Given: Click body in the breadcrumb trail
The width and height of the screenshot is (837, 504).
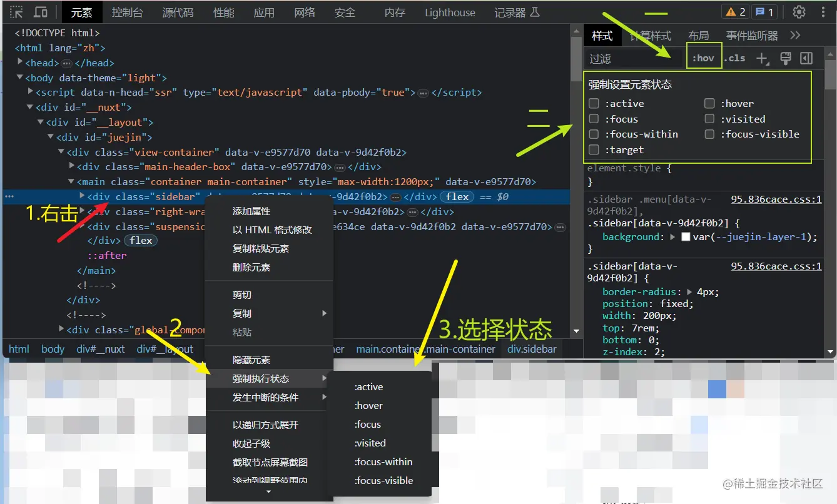Looking at the screenshot, I should pos(53,349).
